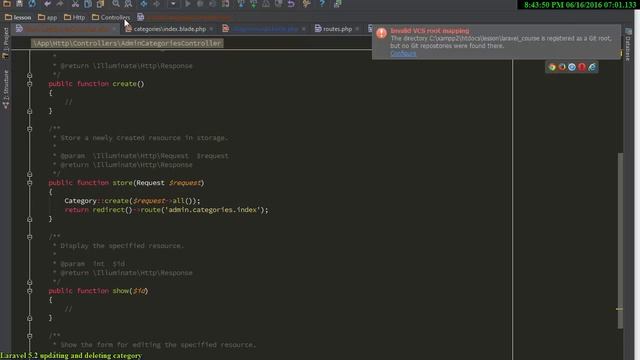Image resolution: width=640 pixels, height=360 pixels.
Task: Click the Replace icon in toolbar
Action: pos(128,4)
